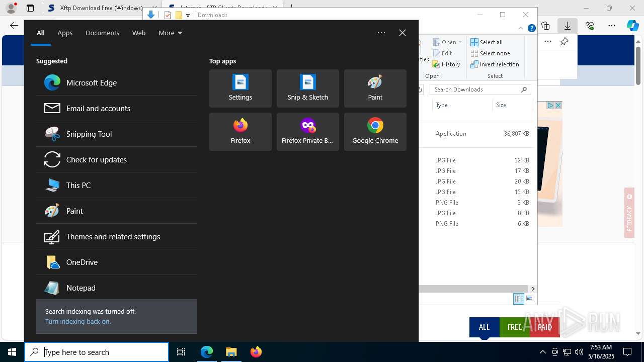Open Firefox from the taskbar
644x362 pixels.
coord(256,352)
